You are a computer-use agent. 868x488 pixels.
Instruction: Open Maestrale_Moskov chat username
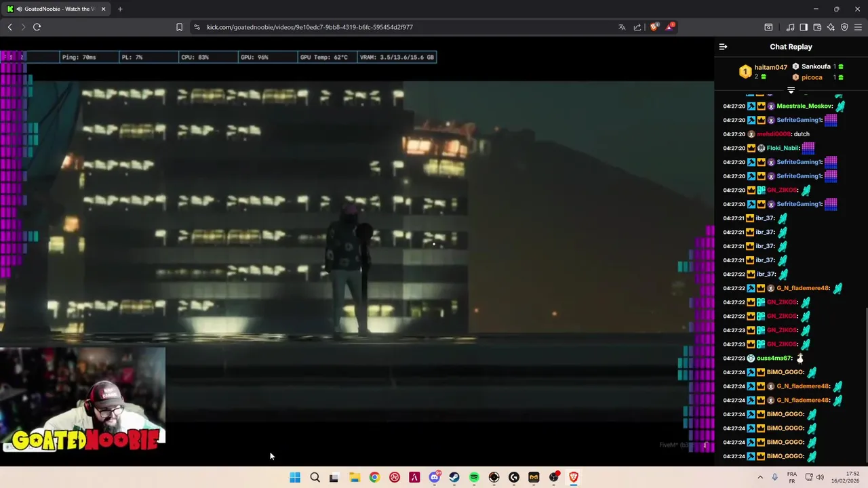(804, 106)
